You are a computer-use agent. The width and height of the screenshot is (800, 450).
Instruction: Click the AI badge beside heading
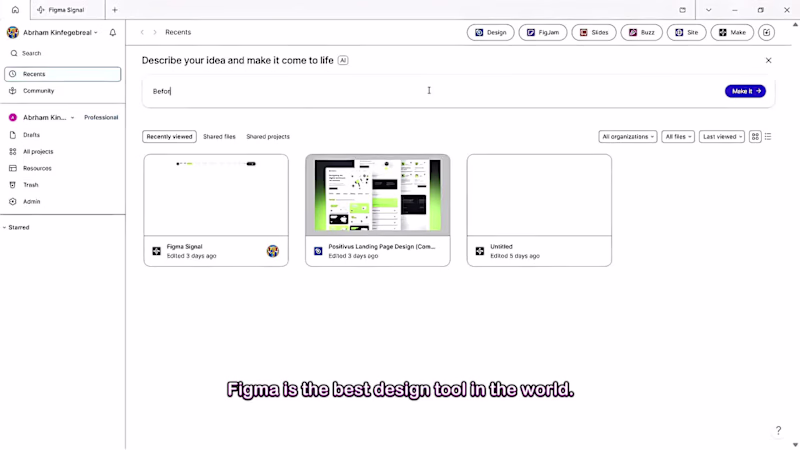[x=343, y=60]
